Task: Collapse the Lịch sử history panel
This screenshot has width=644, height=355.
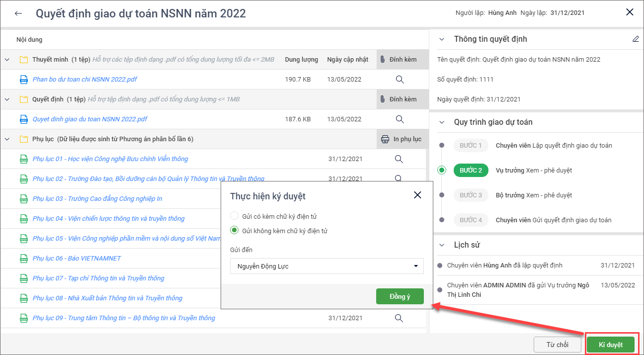Action: [442, 245]
